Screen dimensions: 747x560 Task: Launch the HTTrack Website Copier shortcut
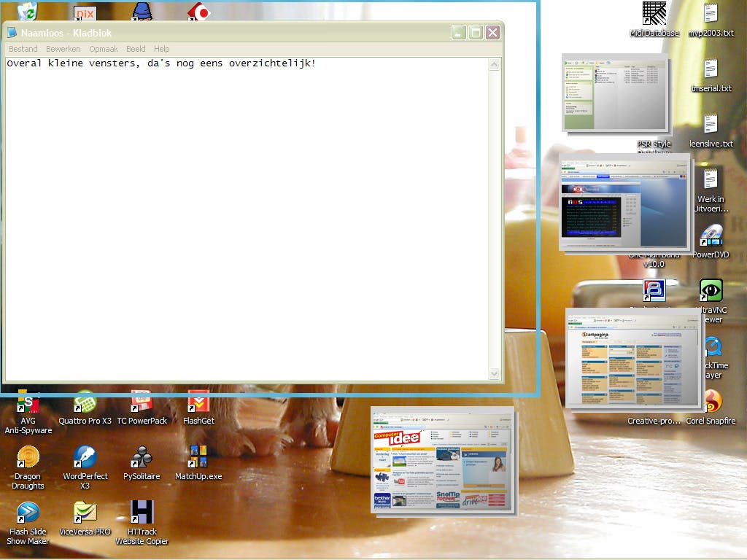pyautogui.click(x=142, y=523)
